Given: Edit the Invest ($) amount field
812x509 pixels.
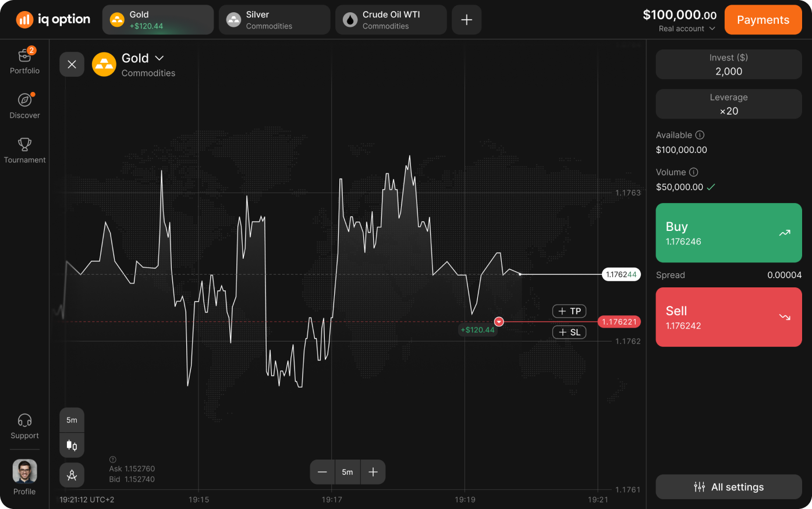Looking at the screenshot, I should point(729,65).
